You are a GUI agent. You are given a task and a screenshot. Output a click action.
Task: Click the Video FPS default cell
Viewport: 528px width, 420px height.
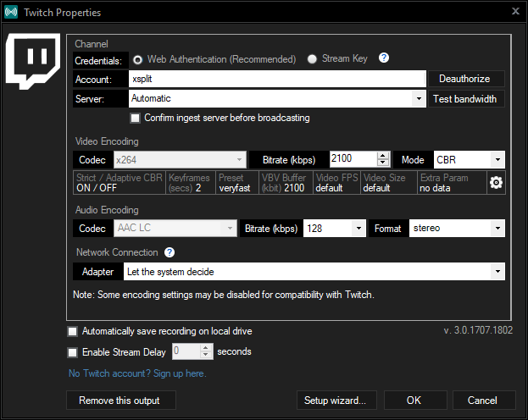click(x=336, y=183)
